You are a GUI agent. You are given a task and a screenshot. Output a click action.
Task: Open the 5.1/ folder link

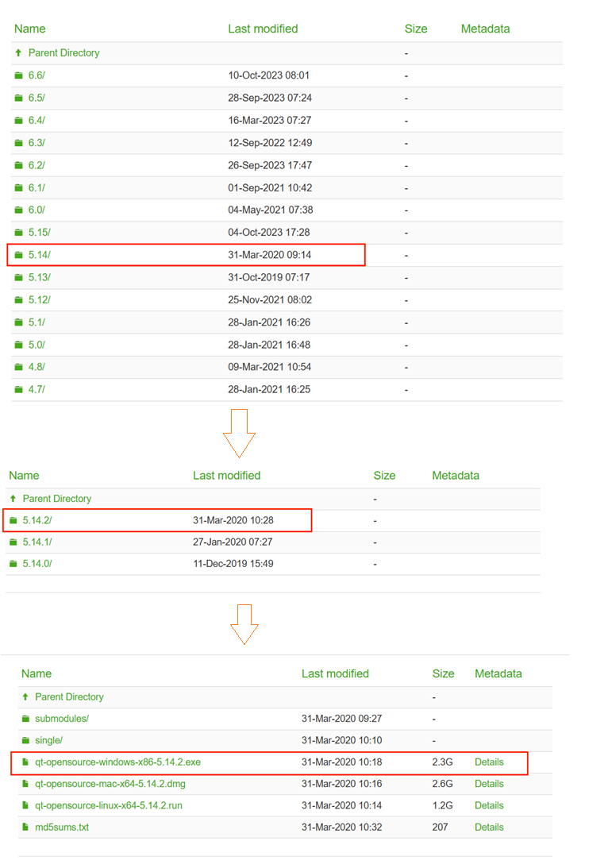37,322
